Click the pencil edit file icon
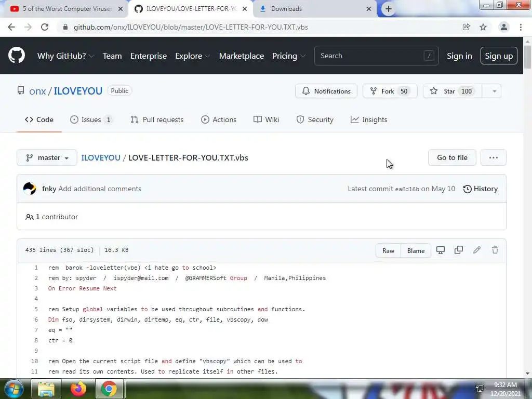Image resolution: width=532 pixels, height=399 pixels. coord(477,250)
